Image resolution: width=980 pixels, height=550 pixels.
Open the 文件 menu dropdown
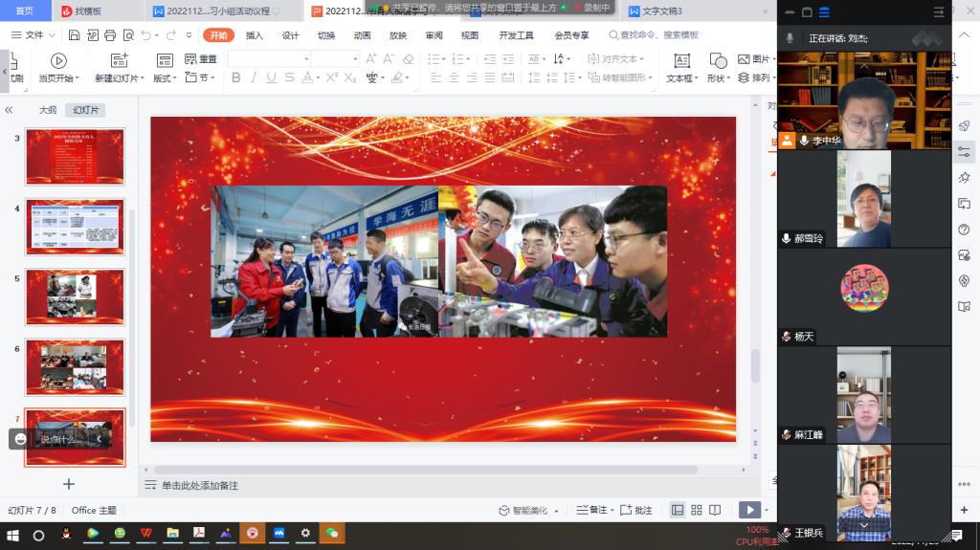click(x=33, y=35)
